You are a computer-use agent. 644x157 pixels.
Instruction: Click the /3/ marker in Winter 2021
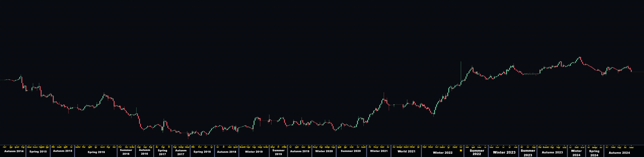[x=370, y=147]
